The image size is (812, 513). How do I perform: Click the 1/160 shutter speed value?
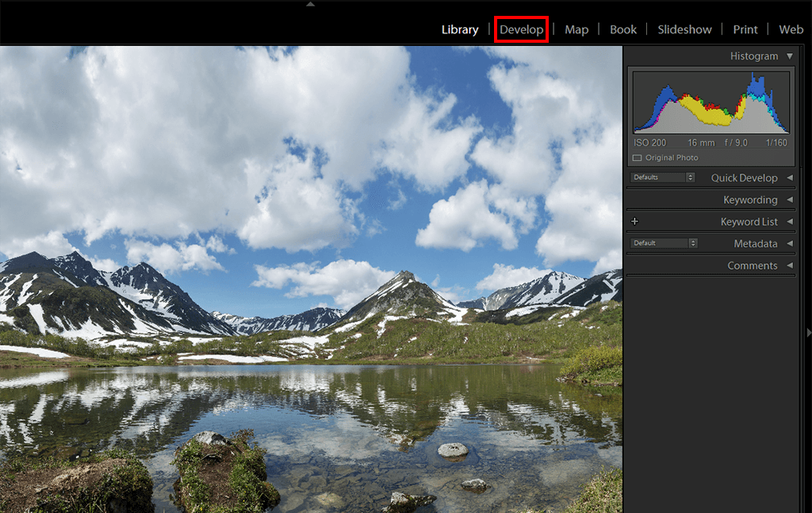coord(776,143)
